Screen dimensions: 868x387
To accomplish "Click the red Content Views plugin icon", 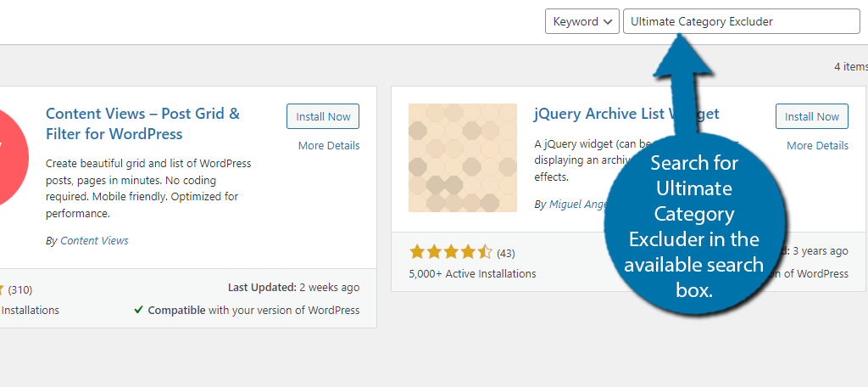I will click(8, 158).
